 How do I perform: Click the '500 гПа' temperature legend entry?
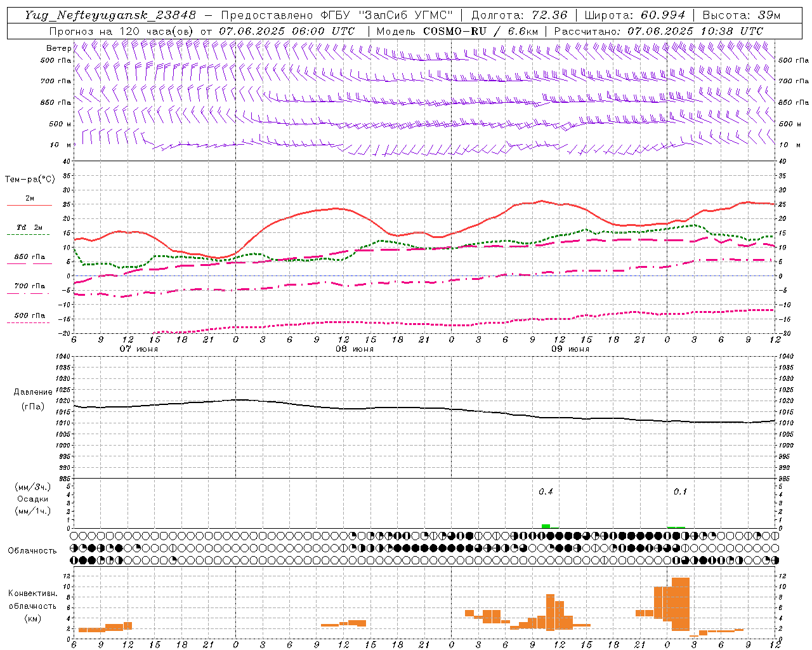point(30,315)
